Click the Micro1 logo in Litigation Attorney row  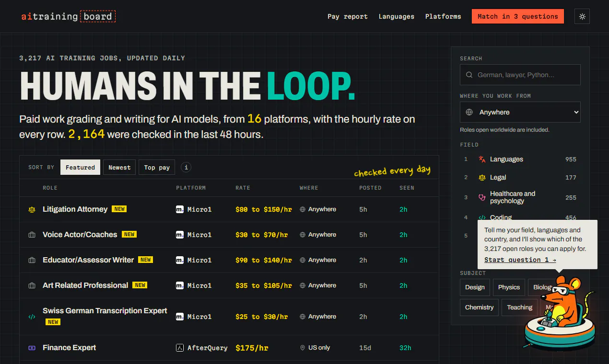180,209
